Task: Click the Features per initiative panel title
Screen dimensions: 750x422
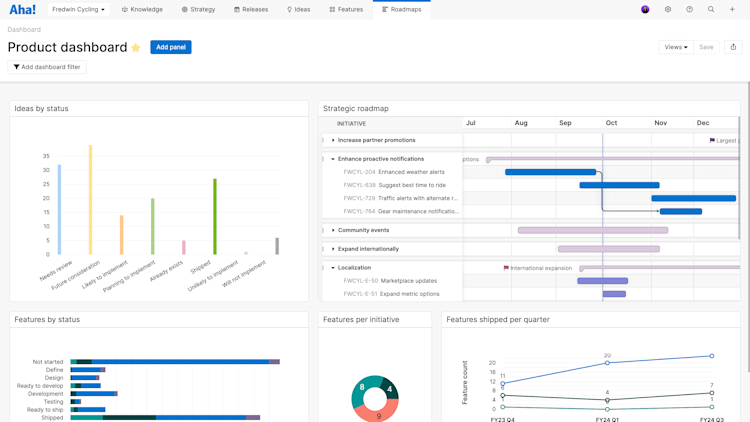Action: click(x=361, y=320)
